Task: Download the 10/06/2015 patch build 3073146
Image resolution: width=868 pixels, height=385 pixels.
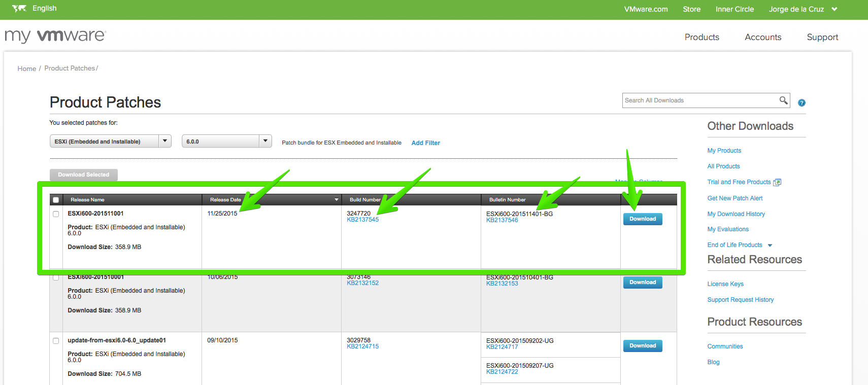Action: [643, 283]
